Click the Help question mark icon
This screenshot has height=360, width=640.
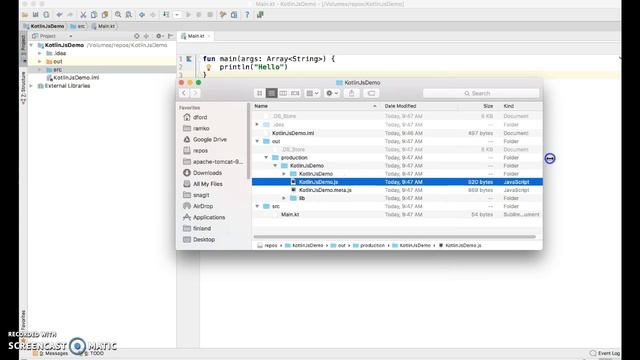247,15
